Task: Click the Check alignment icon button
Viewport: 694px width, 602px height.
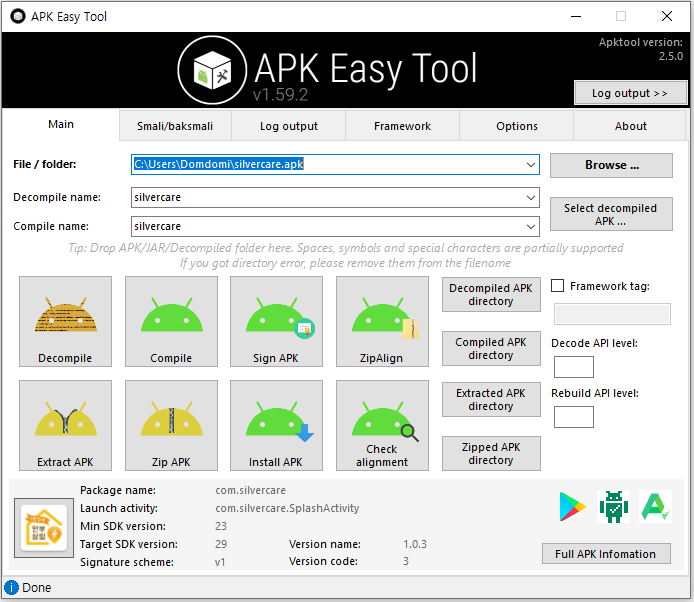Action: 382,425
